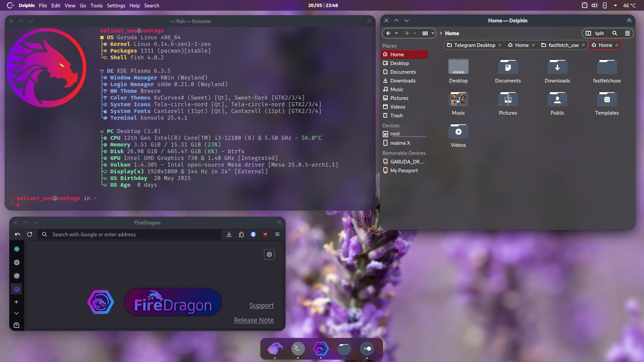Image resolution: width=644 pixels, height=362 pixels.
Task: Open the File menu
Action: tap(43, 5)
